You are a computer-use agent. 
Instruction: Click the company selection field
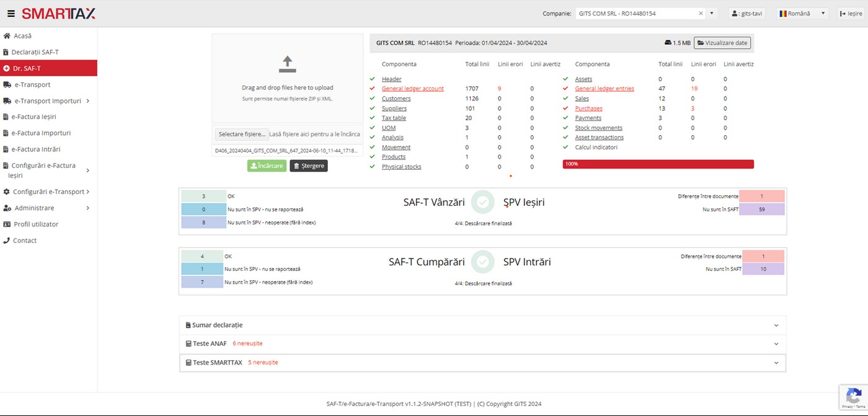(x=639, y=13)
